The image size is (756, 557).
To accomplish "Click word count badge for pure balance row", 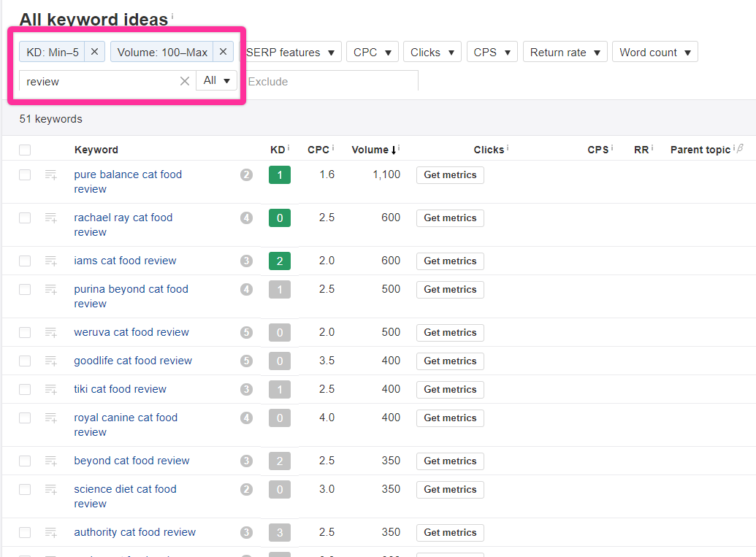I will 246,175.
